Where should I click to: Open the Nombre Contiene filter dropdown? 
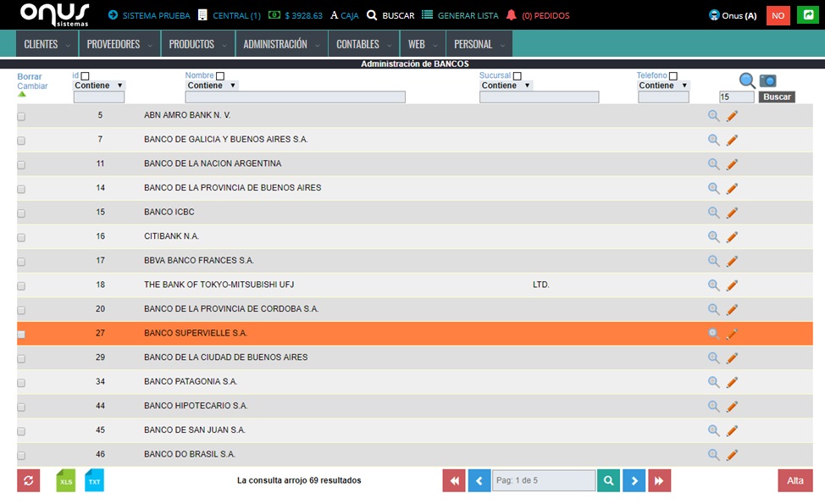[212, 86]
